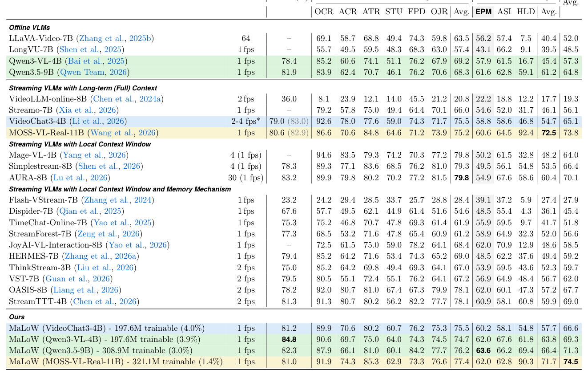Open the Zhang et al., 2025b citation for LLaVA-Video-7B

point(115,38)
